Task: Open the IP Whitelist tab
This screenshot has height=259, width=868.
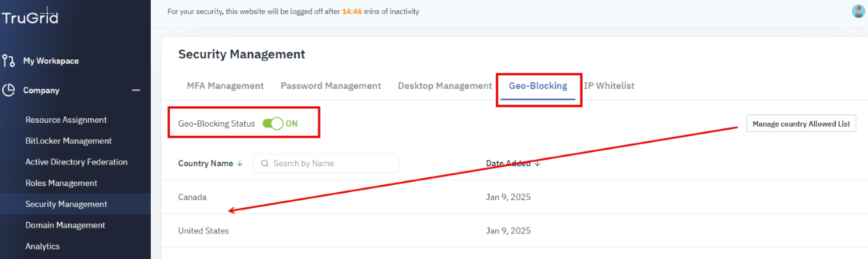Action: pos(609,86)
